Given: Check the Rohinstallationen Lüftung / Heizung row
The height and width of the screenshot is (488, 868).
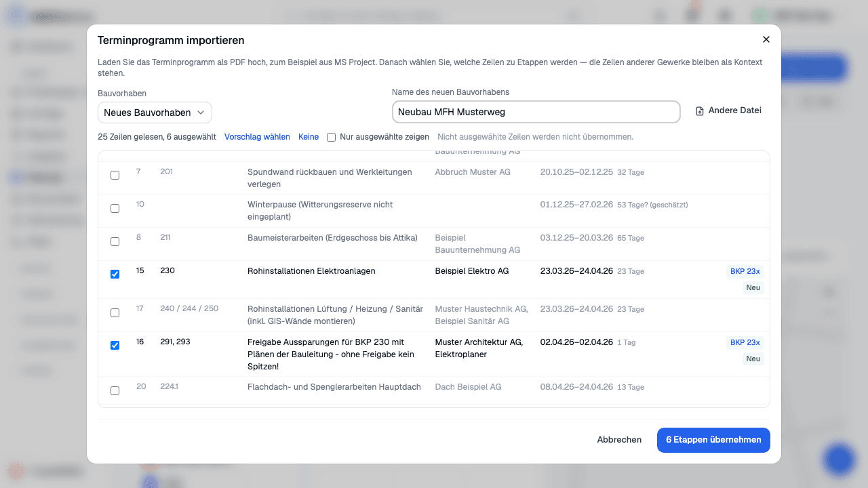Looking at the screenshot, I should [115, 313].
